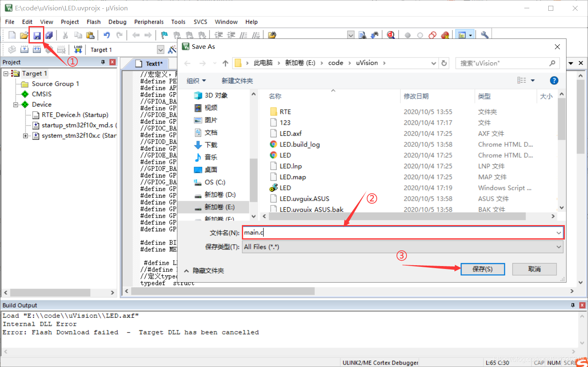Click the Start/Stop Debug Session icon
Image resolution: width=588 pixels, height=367 pixels.
tap(391, 36)
